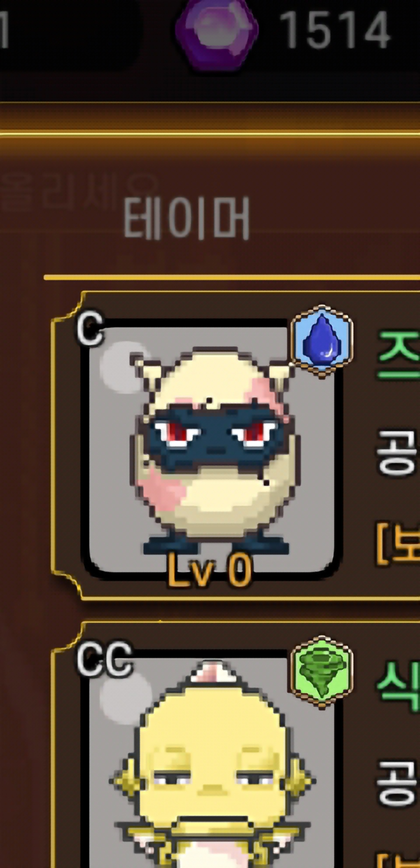The height and width of the screenshot is (868, 420).
Task: Click the Lv 0 level label
Action: click(x=209, y=570)
